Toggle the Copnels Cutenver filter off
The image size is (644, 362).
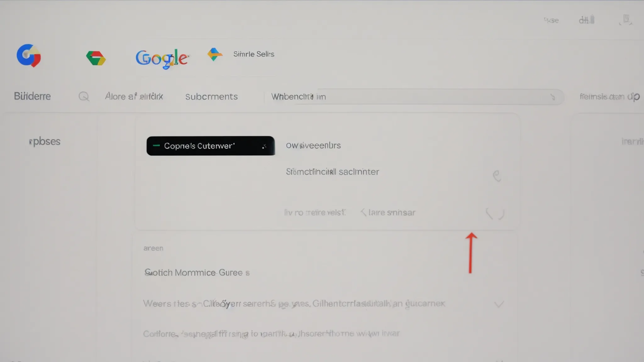click(x=264, y=146)
